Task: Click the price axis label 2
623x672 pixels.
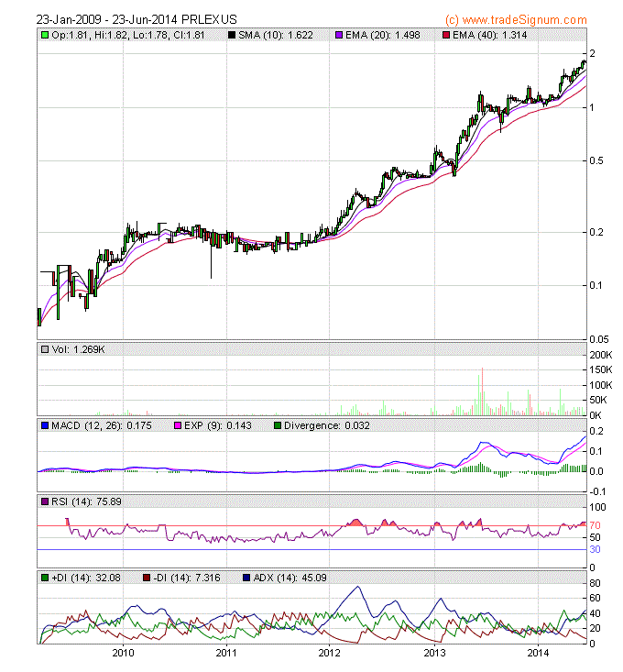Action: point(593,53)
